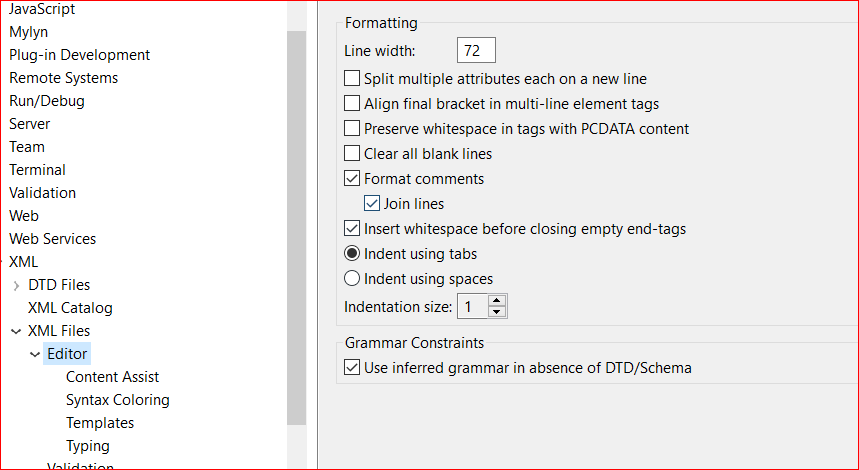The width and height of the screenshot is (859, 470).
Task: Enable Clear all blank lines checkbox
Action: pos(352,154)
